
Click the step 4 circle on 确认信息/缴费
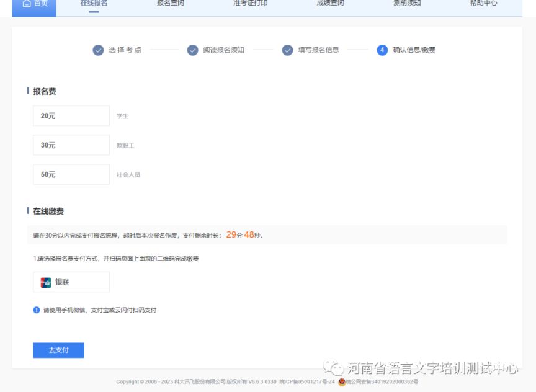[381, 50]
